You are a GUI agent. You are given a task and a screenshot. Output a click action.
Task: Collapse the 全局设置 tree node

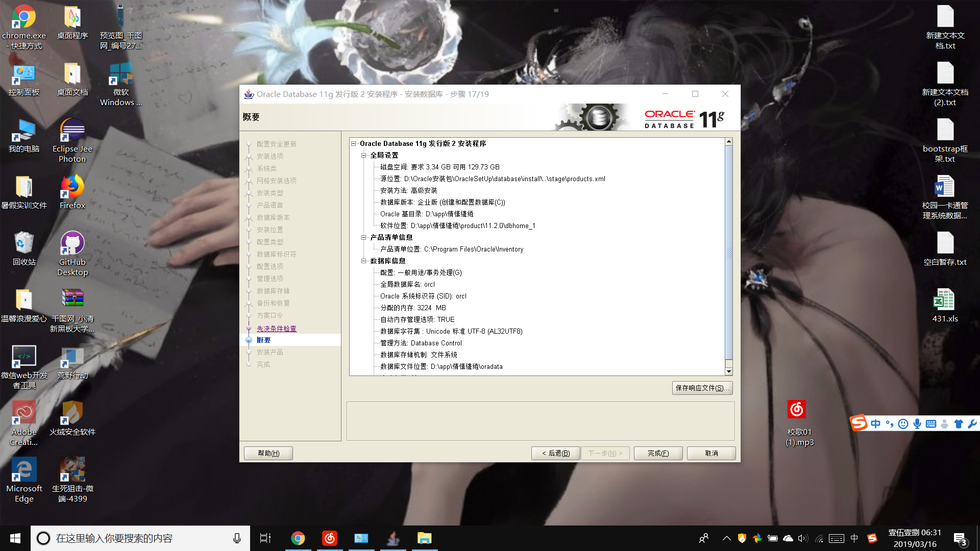point(364,156)
